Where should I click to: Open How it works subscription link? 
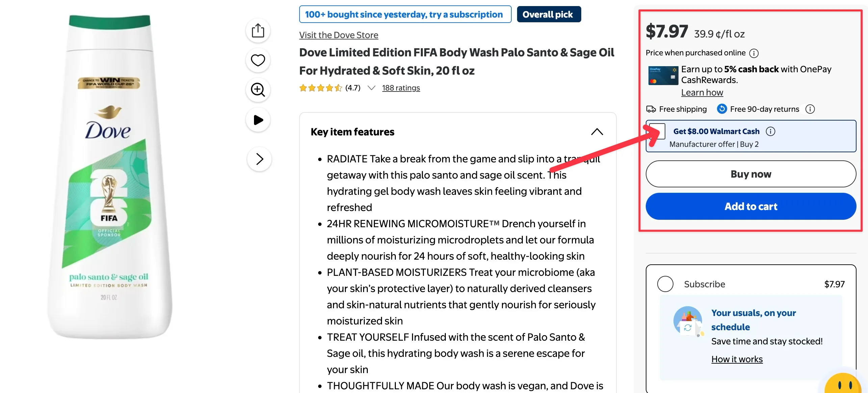pos(737,359)
